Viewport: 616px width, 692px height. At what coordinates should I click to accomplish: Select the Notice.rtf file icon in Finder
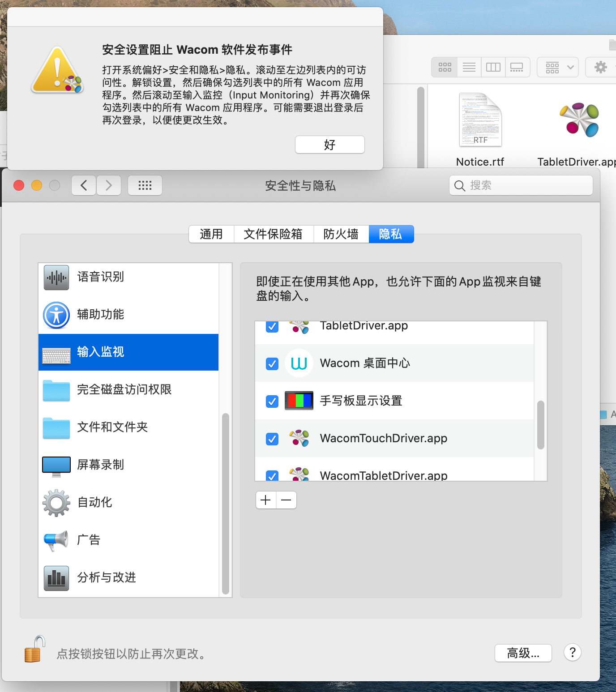pos(480,119)
